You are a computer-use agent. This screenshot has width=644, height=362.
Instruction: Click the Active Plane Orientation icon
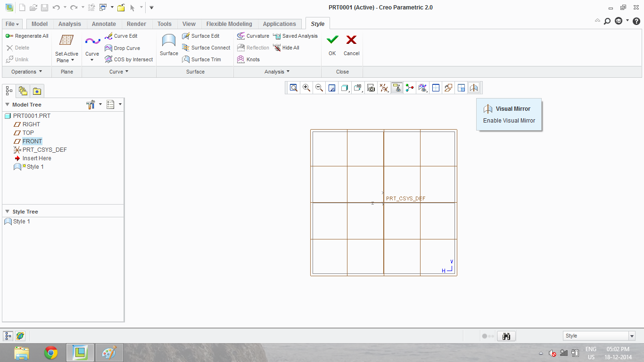448,88
